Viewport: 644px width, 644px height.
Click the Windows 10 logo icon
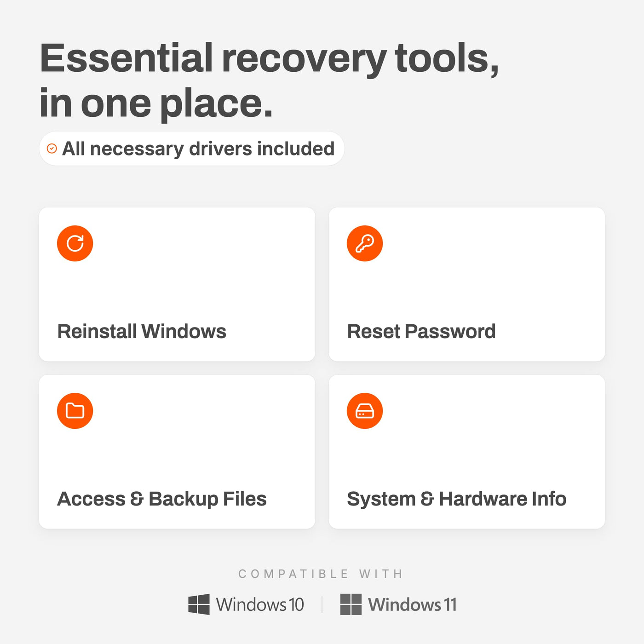click(x=199, y=604)
